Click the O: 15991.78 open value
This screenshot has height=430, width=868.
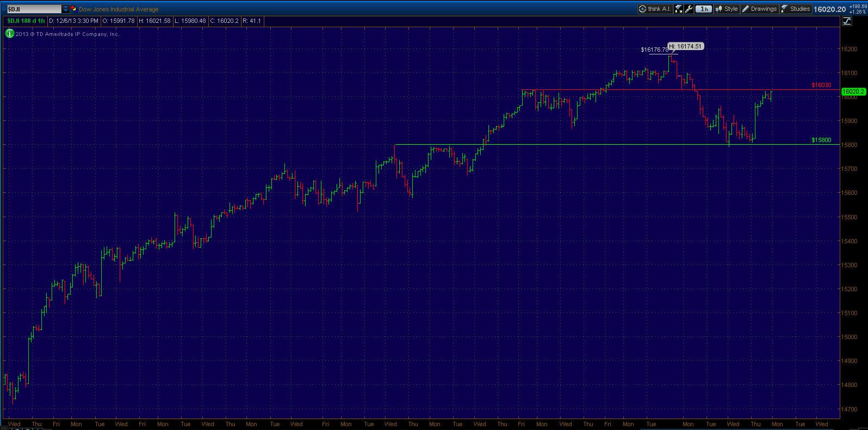tap(118, 21)
